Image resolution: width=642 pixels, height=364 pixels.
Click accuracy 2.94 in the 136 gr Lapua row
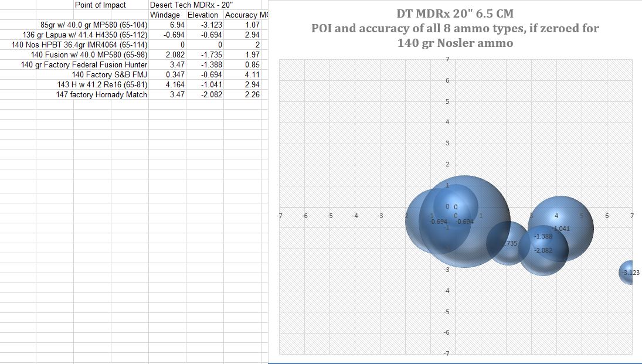(252, 35)
